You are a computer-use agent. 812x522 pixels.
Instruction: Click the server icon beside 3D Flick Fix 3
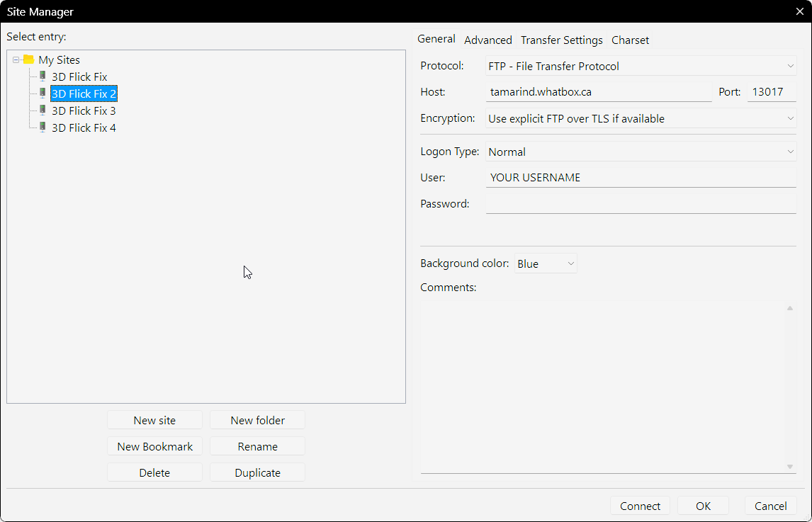pos(43,110)
